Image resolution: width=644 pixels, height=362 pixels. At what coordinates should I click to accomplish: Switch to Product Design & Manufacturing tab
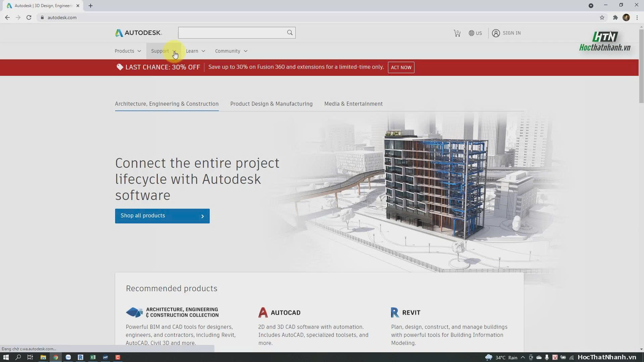click(271, 104)
